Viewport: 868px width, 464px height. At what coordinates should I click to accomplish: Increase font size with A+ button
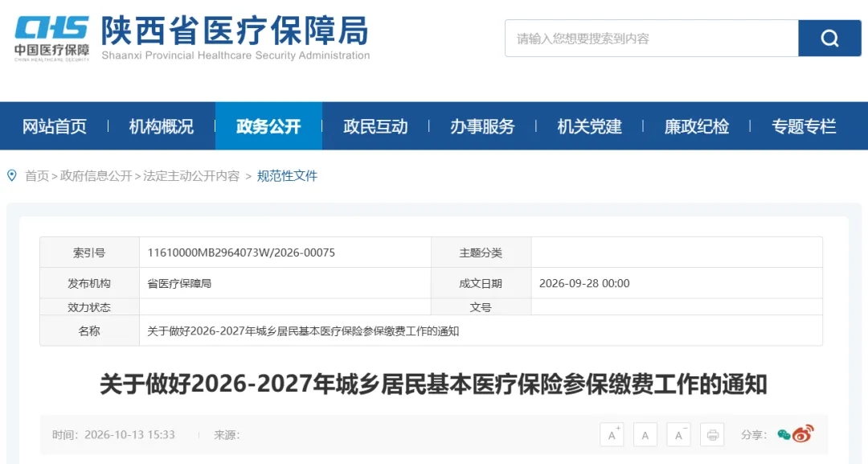(612, 435)
